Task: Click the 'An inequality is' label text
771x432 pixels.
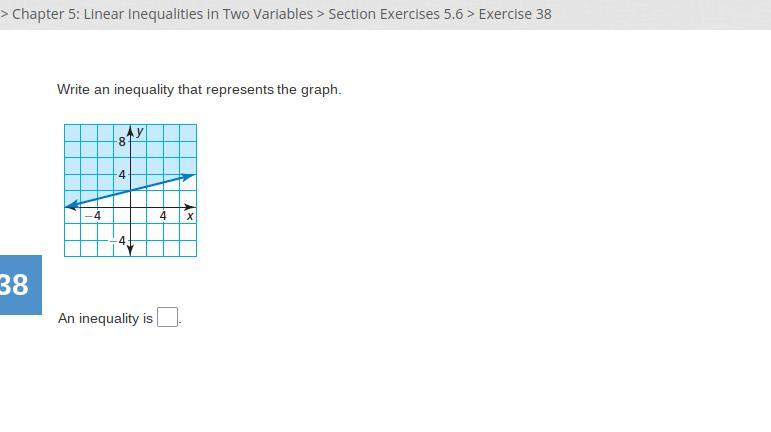Action: (x=105, y=318)
